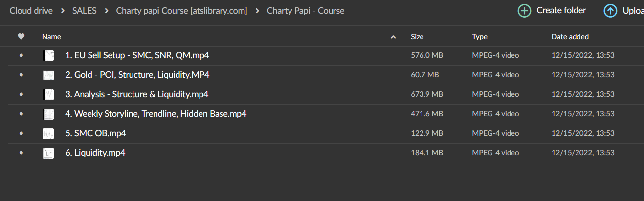Click the Create folder button label
The image size is (644, 201).
[561, 10]
